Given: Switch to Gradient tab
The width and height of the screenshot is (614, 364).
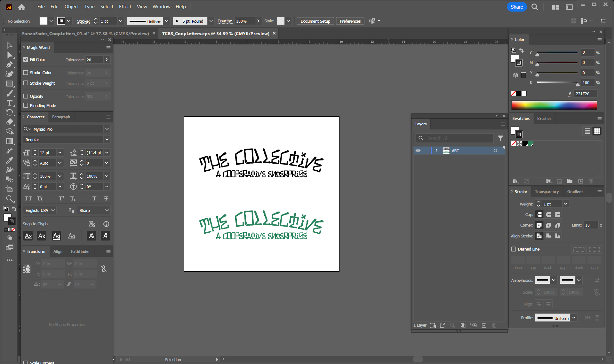Looking at the screenshot, I should point(575,192).
